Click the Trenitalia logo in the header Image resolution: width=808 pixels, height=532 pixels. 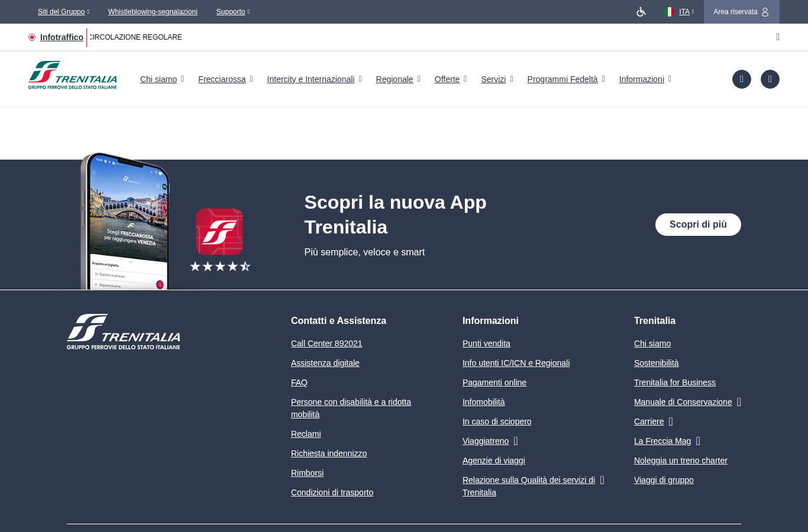[73, 75]
